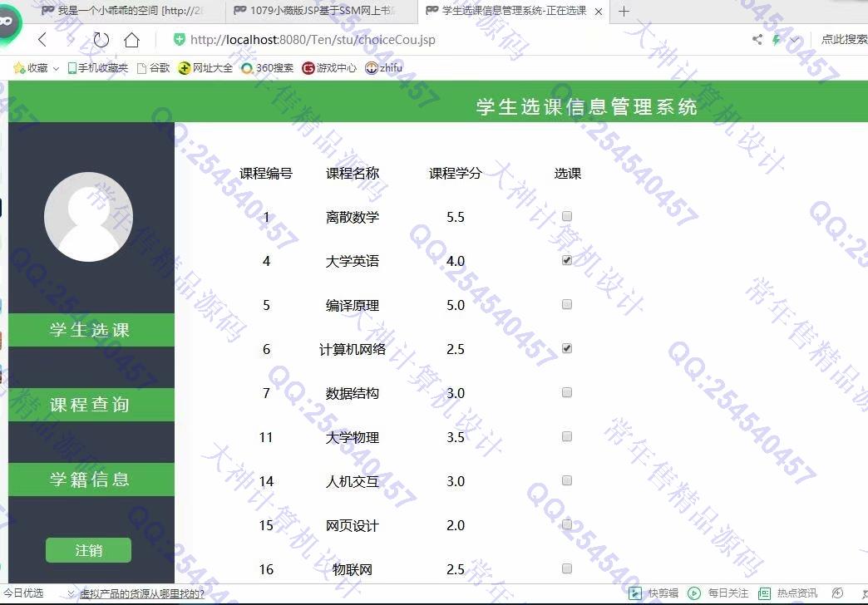The width and height of the screenshot is (868, 605).
Task: Open the 游戏中心 bookmark
Action: tap(329, 67)
